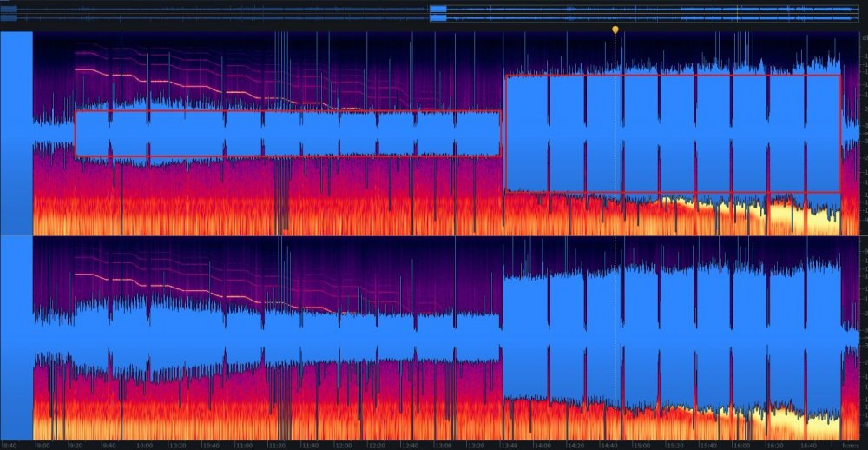Click inside the left red selection box
Screen dimensions: 868x450
coord(286,133)
